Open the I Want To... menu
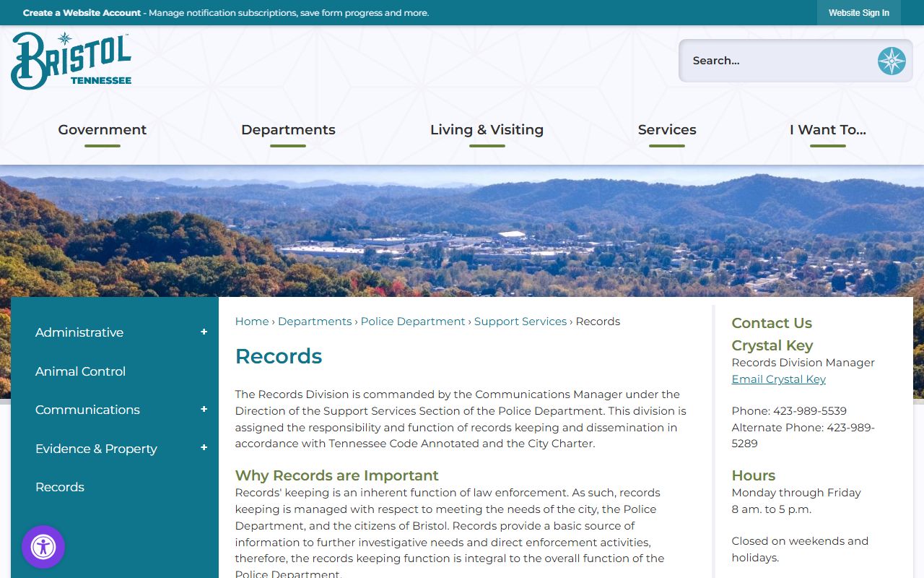The width and height of the screenshot is (924, 578). coord(827,130)
